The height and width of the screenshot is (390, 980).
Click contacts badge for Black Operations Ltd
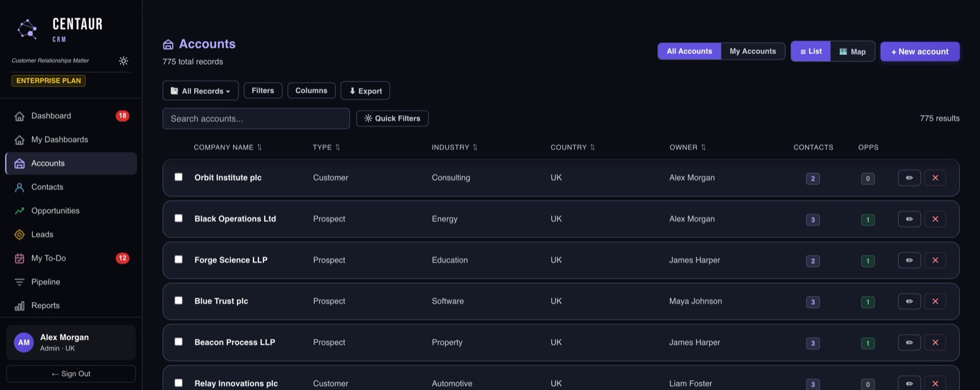[x=813, y=220]
